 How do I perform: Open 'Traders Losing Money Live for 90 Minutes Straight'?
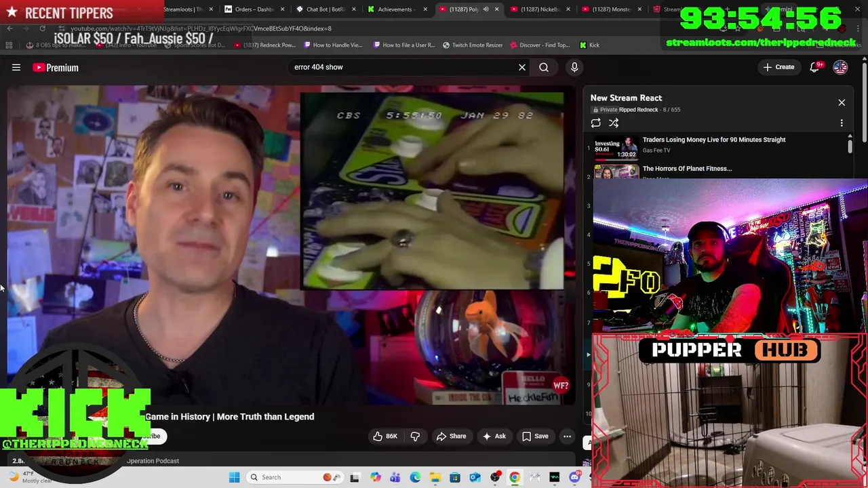click(714, 140)
